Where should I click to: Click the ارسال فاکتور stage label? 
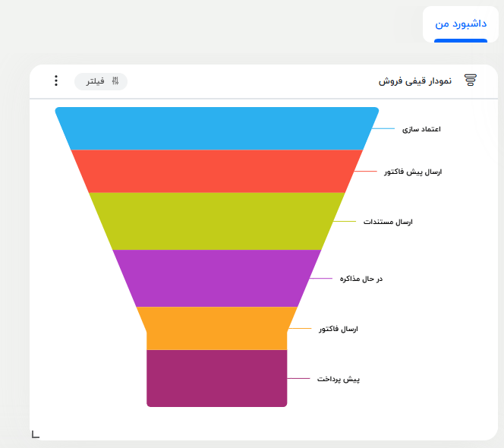[x=339, y=329]
